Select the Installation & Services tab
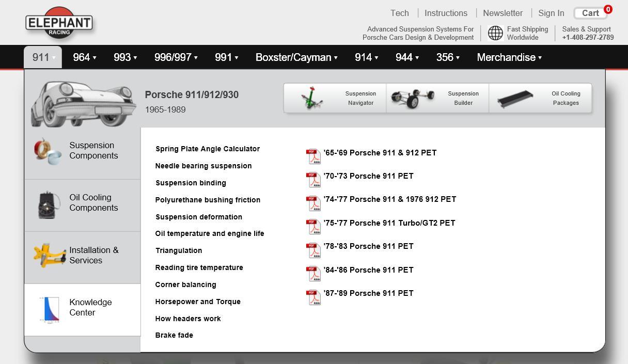 point(83,258)
